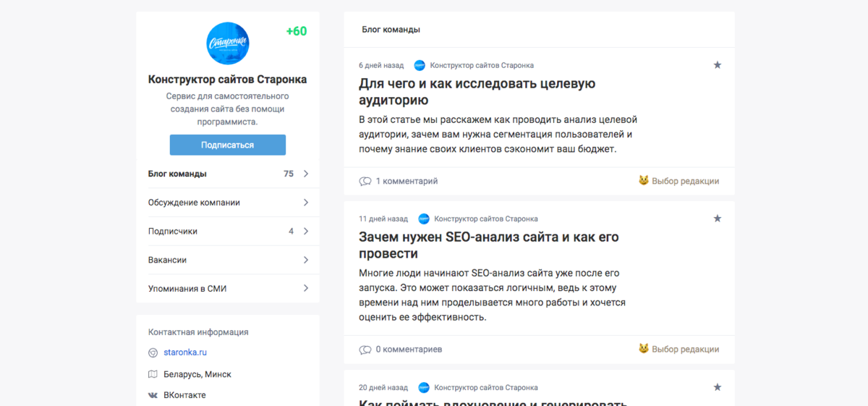Open article Для чего и как исследовать целевую аудиторию
The height and width of the screenshot is (406, 868).
[477, 92]
